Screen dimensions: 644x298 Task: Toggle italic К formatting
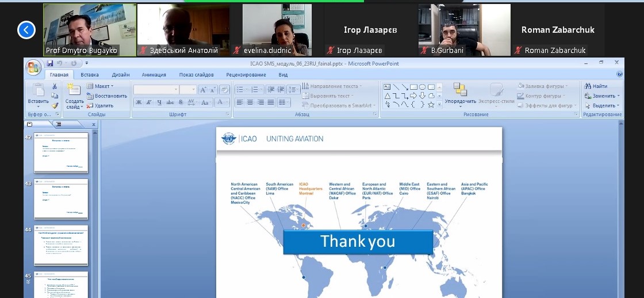click(149, 102)
